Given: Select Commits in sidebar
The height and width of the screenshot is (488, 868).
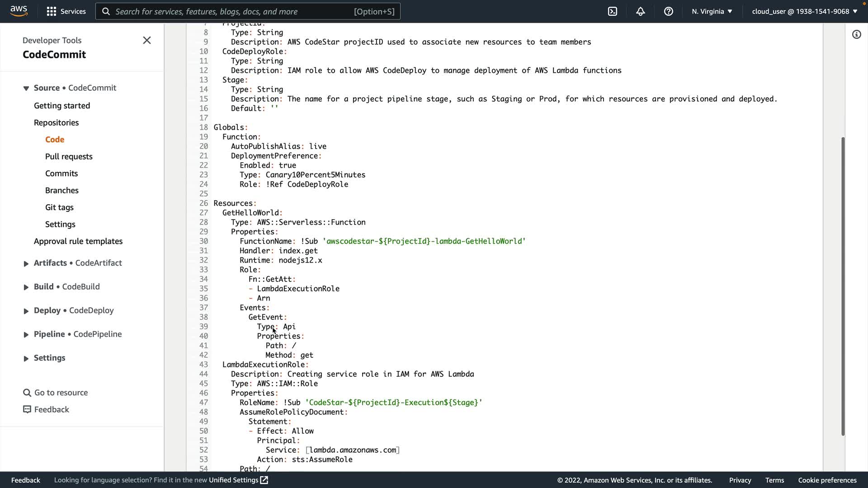Looking at the screenshot, I should [61, 174].
